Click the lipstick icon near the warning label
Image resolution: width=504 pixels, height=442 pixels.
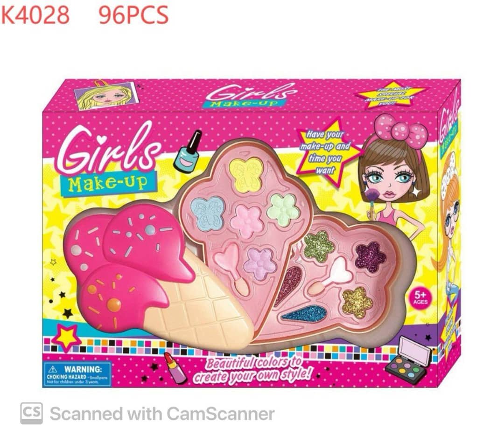[175, 367]
